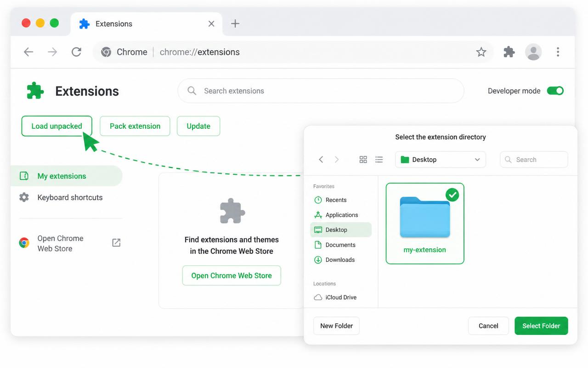
Task: Select Recents in Favorites
Action: [341, 200]
